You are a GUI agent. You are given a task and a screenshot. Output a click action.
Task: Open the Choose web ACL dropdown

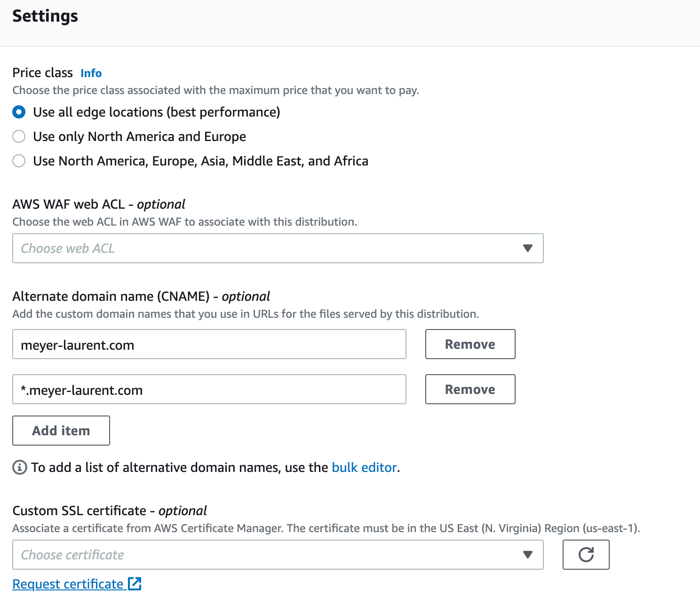click(x=278, y=248)
